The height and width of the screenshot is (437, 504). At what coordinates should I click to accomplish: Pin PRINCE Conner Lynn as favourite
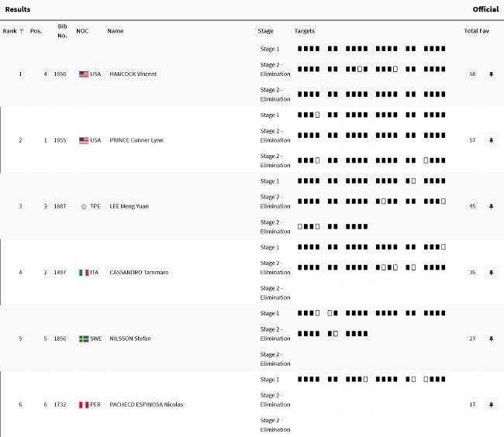[491, 140]
